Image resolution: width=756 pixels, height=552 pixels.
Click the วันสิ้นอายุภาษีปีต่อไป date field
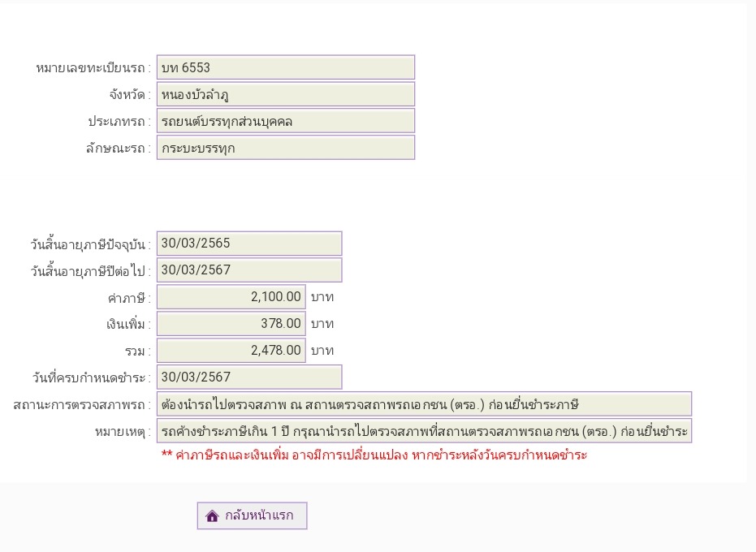pos(249,270)
